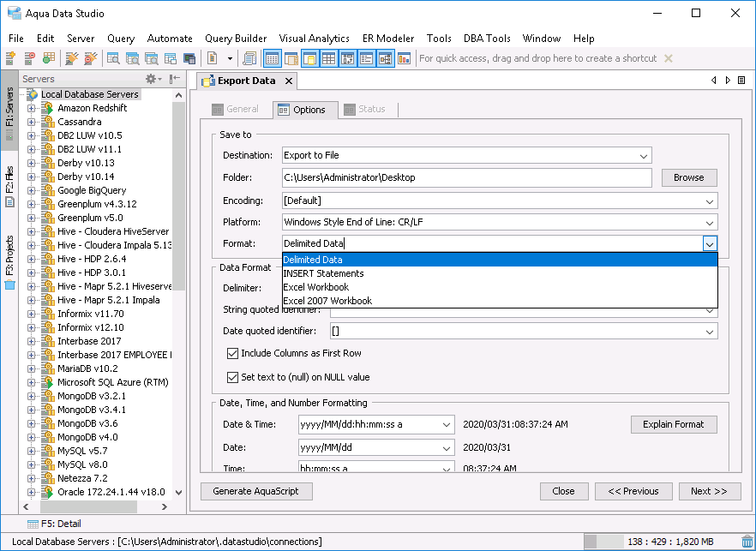The image size is (756, 551).
Task: Click the Local Database Servers globe icon
Action: pos(33,94)
